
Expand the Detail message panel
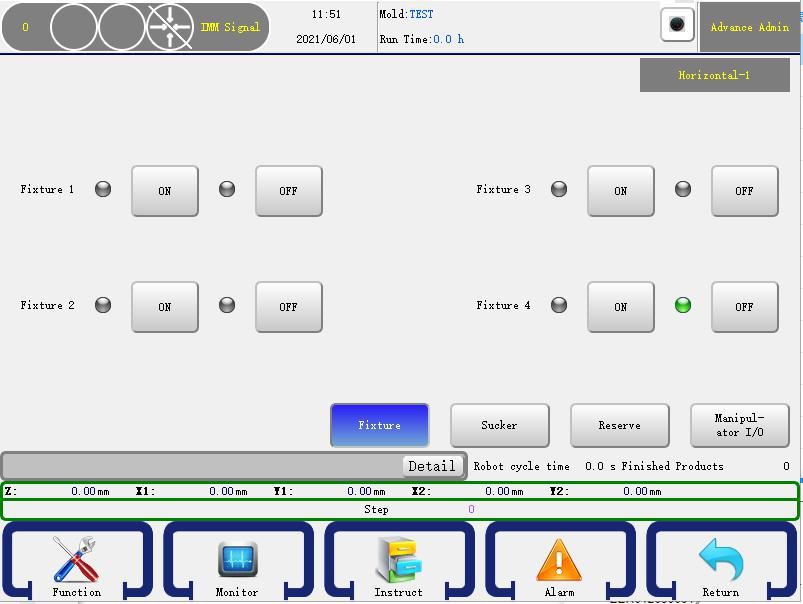(x=431, y=466)
